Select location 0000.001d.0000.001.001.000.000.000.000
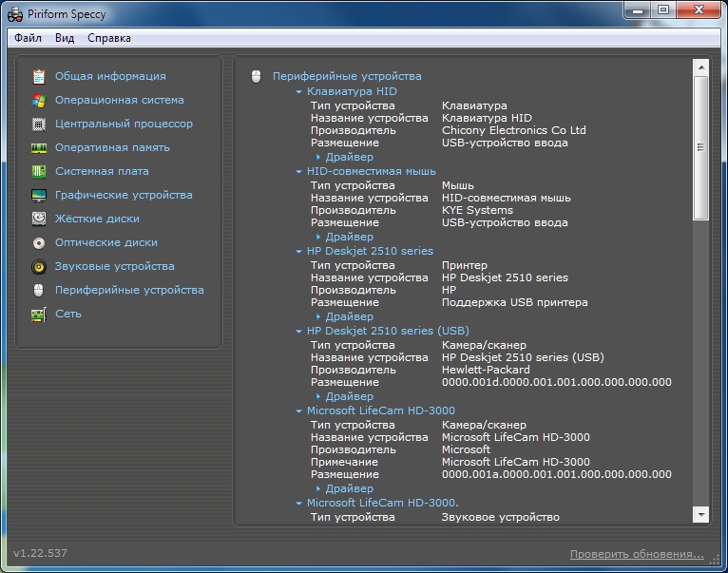 (556, 383)
